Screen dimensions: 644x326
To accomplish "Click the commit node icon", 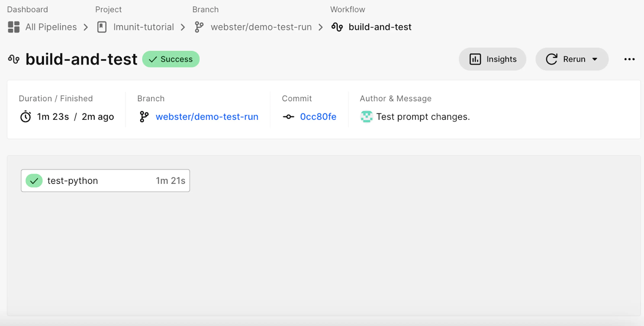I will (x=288, y=117).
